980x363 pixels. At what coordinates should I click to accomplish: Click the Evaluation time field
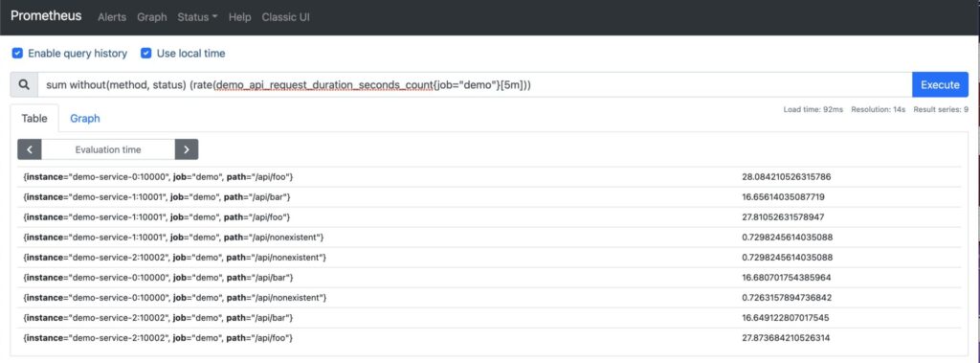click(108, 149)
